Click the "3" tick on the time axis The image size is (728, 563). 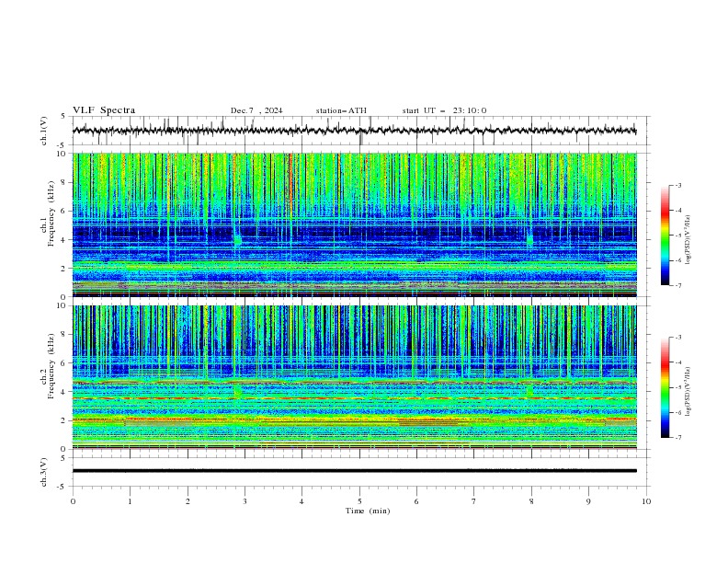click(245, 501)
